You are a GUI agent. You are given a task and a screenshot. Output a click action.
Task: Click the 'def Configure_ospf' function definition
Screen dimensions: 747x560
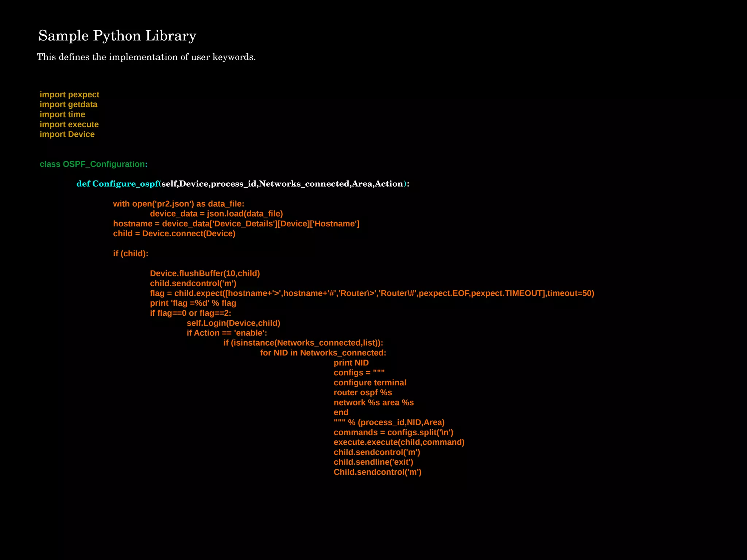[243, 184]
